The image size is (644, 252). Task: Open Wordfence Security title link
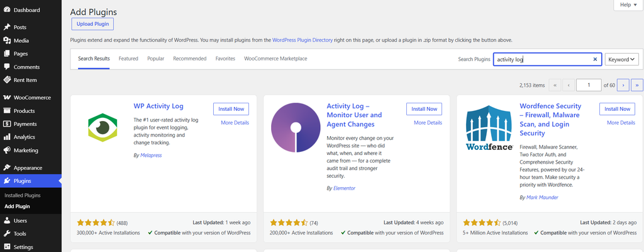click(x=550, y=120)
